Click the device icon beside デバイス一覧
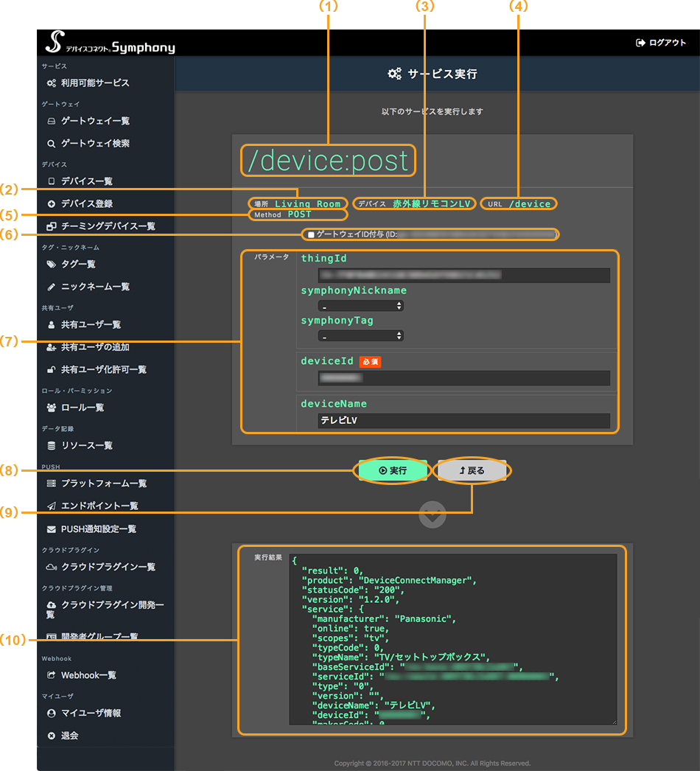Image resolution: width=700 pixels, height=771 pixels. click(x=51, y=181)
